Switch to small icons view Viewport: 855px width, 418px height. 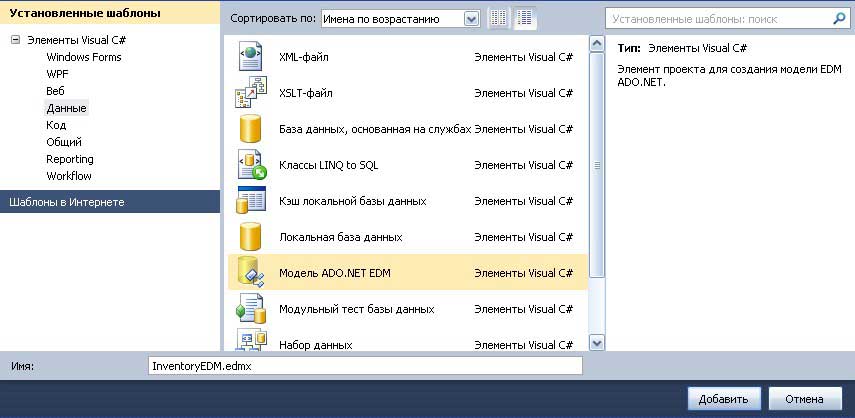(499, 18)
